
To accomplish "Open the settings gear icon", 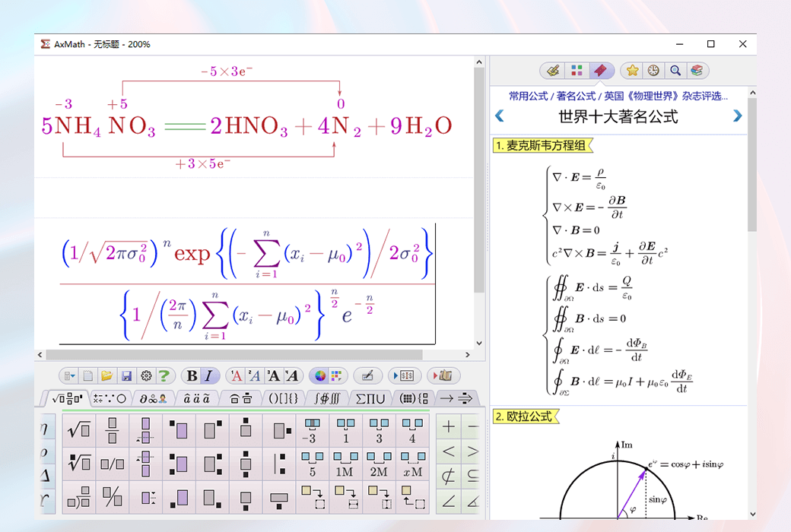I will click(x=147, y=375).
